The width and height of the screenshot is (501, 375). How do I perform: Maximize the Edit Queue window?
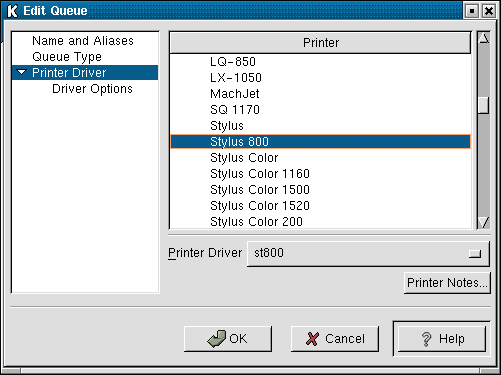472,11
